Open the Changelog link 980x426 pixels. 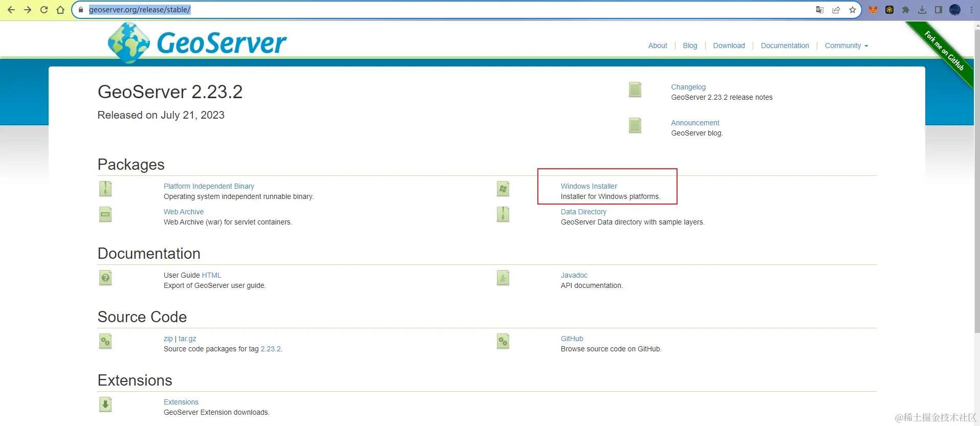point(688,87)
